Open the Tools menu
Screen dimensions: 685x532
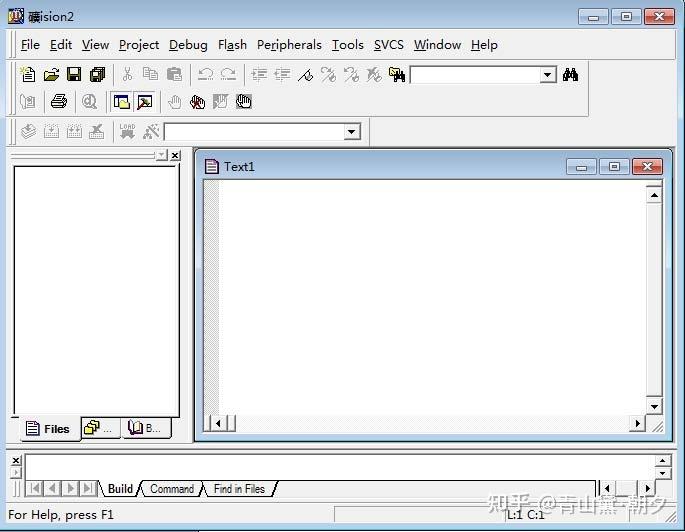coord(348,45)
